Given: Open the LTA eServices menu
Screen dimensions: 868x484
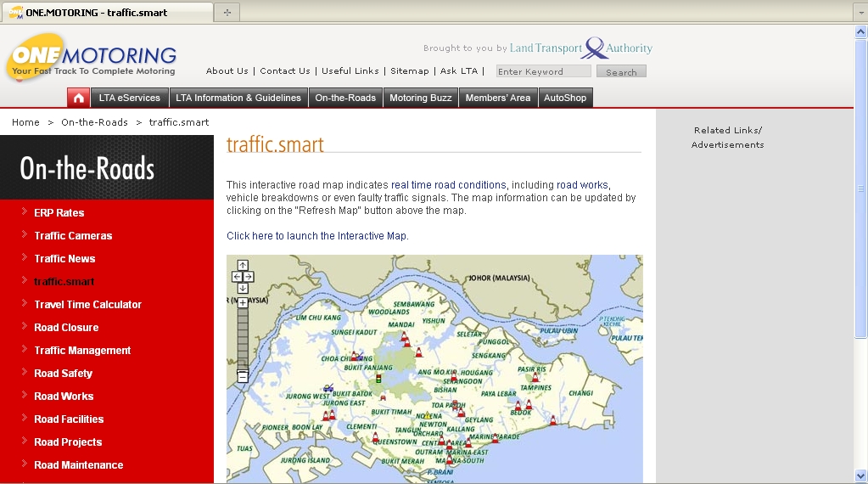Looking at the screenshot, I should coord(130,98).
